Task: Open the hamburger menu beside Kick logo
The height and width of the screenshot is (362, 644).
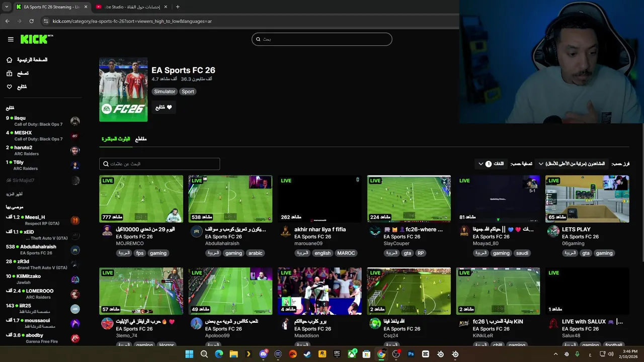Action: 11,39
